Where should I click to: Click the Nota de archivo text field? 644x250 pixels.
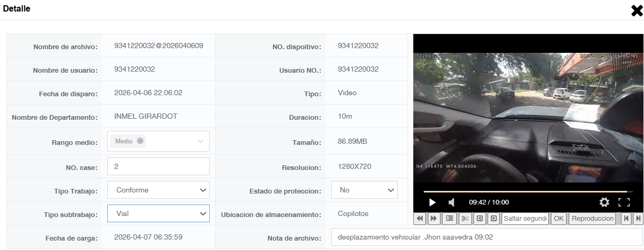pyautogui.click(x=487, y=237)
